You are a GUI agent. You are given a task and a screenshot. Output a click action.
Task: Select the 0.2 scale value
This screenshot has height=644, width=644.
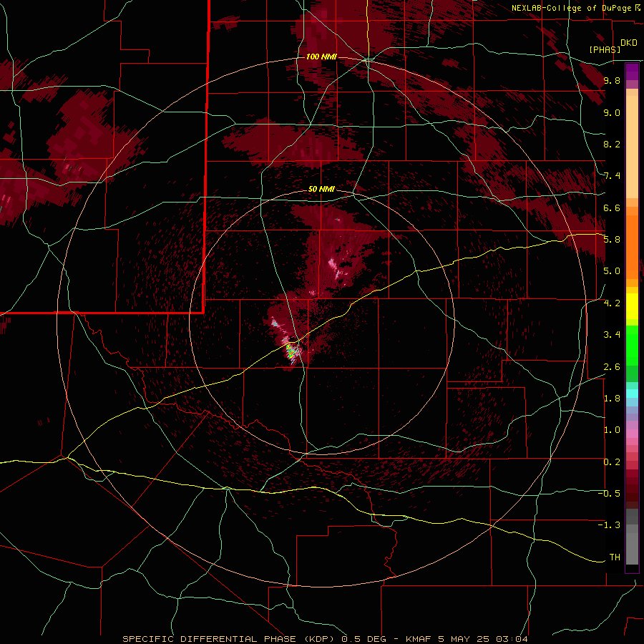pyautogui.click(x=612, y=462)
